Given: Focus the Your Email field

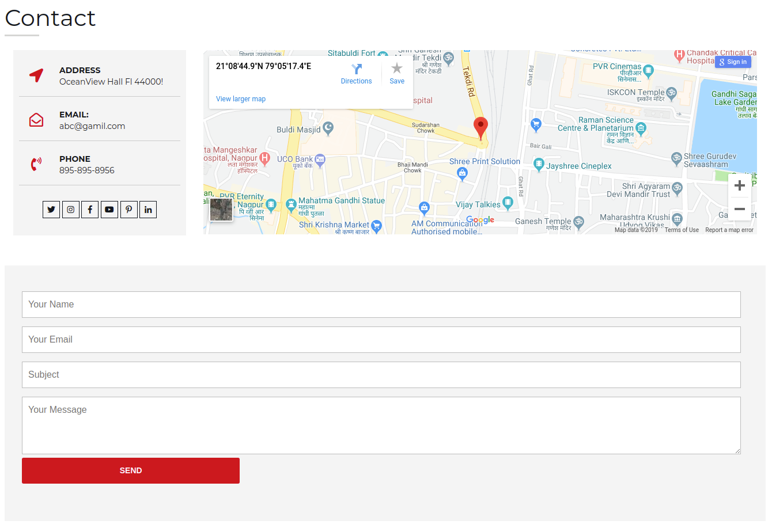Looking at the screenshot, I should point(381,340).
